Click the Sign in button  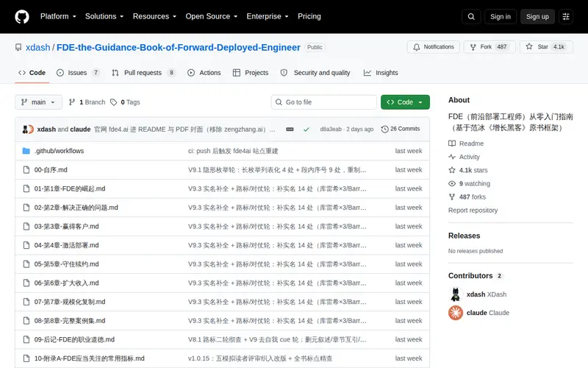point(501,16)
